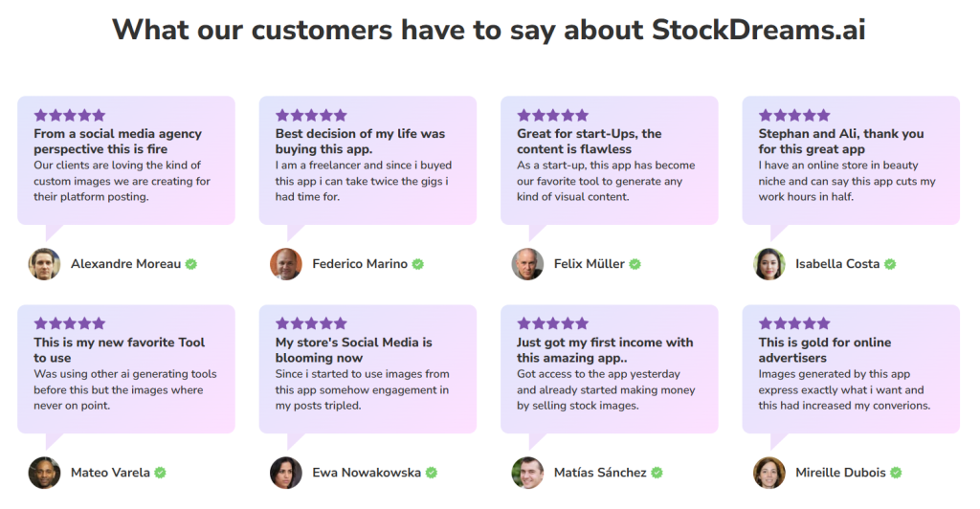Click the 'This is gold for online advertisers' heading

[824, 350]
